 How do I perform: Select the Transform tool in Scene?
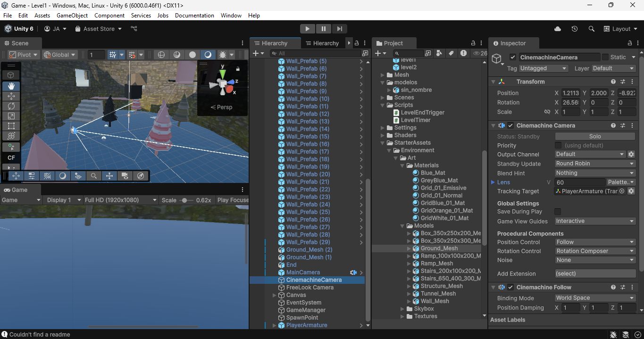(x=11, y=135)
